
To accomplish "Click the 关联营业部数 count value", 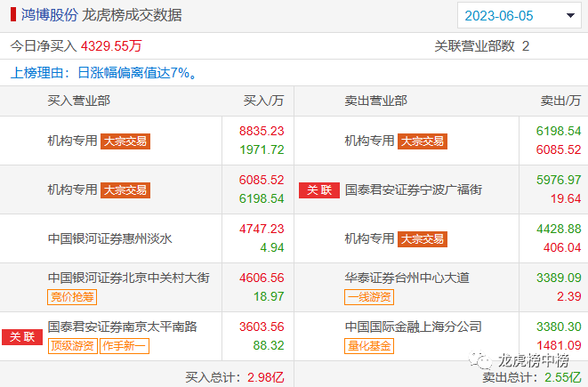I will point(526,45).
